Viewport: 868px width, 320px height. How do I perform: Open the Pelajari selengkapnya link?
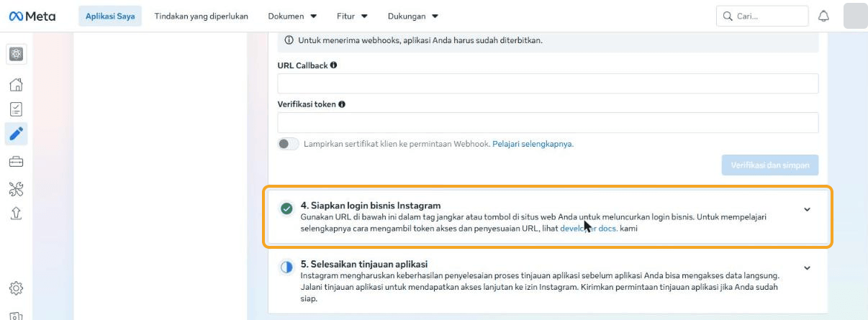point(533,144)
